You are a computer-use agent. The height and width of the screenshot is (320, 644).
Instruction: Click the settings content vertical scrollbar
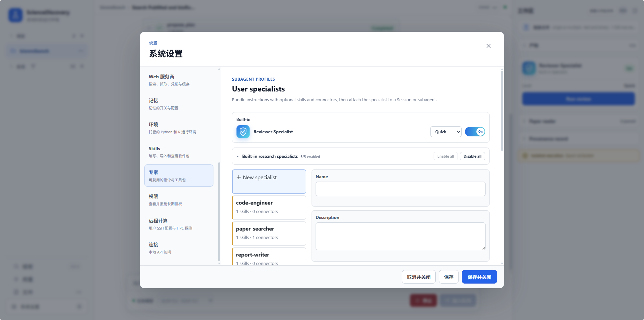tap(502, 111)
